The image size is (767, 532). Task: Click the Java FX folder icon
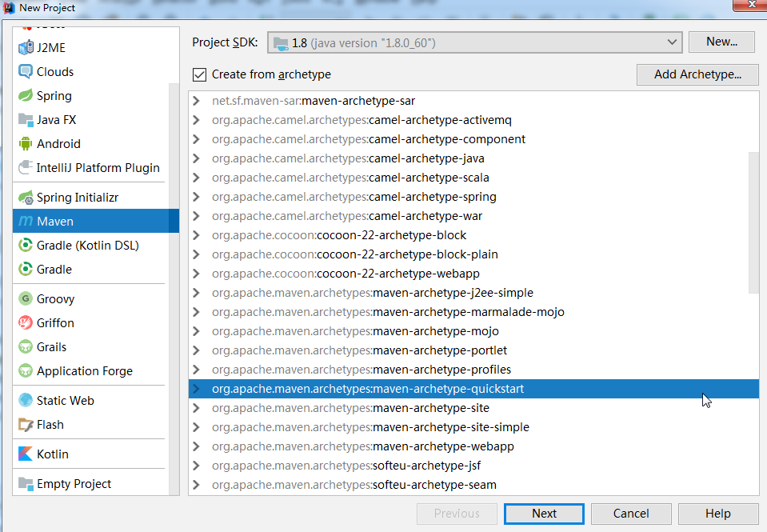[x=26, y=119]
